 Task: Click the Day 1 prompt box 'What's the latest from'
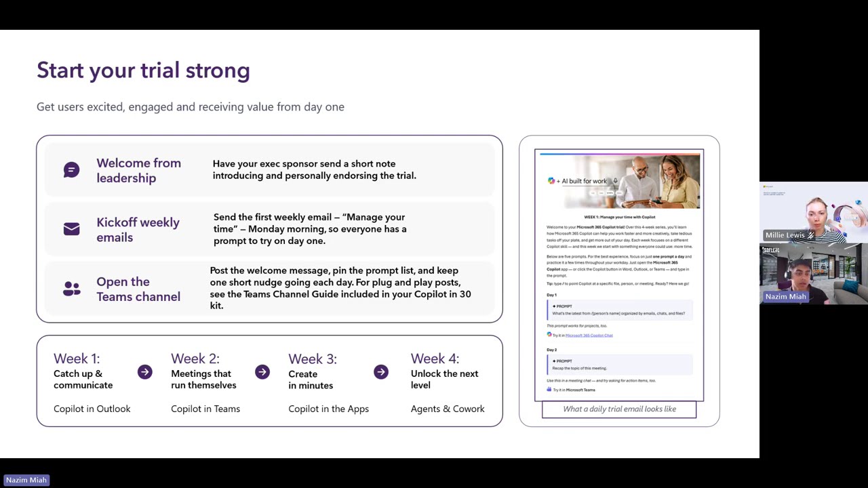tap(620, 310)
